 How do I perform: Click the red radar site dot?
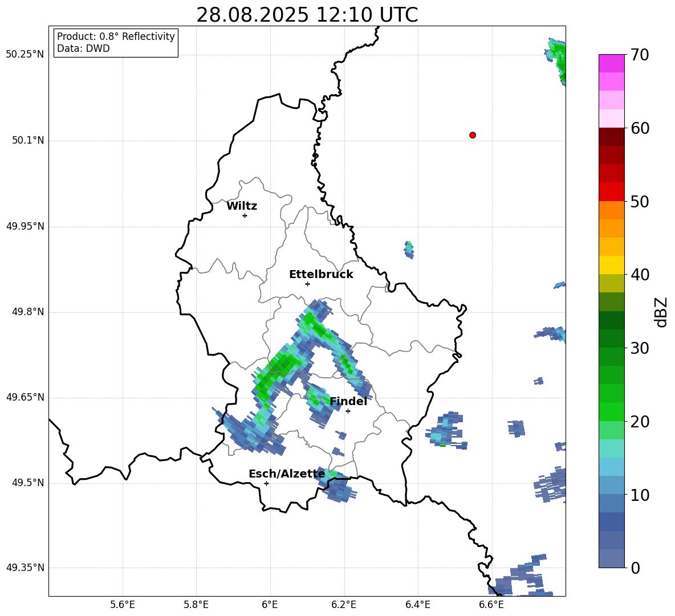click(473, 135)
